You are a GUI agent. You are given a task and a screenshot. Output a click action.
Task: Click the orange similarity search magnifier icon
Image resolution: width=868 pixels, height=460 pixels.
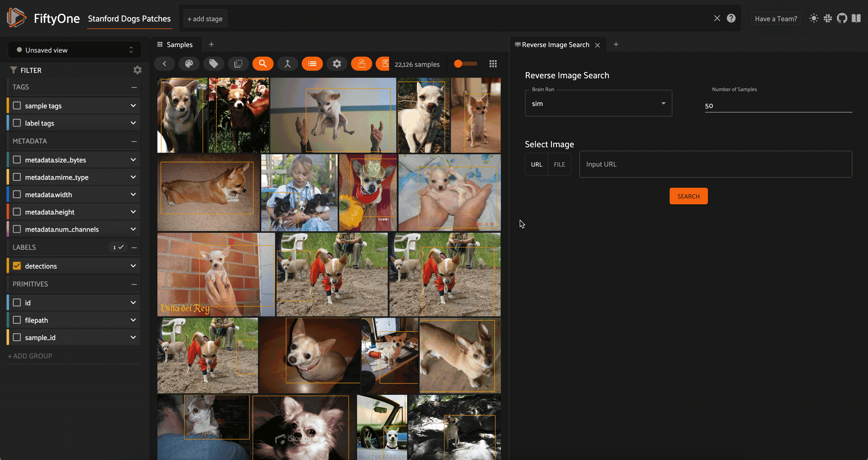click(263, 64)
